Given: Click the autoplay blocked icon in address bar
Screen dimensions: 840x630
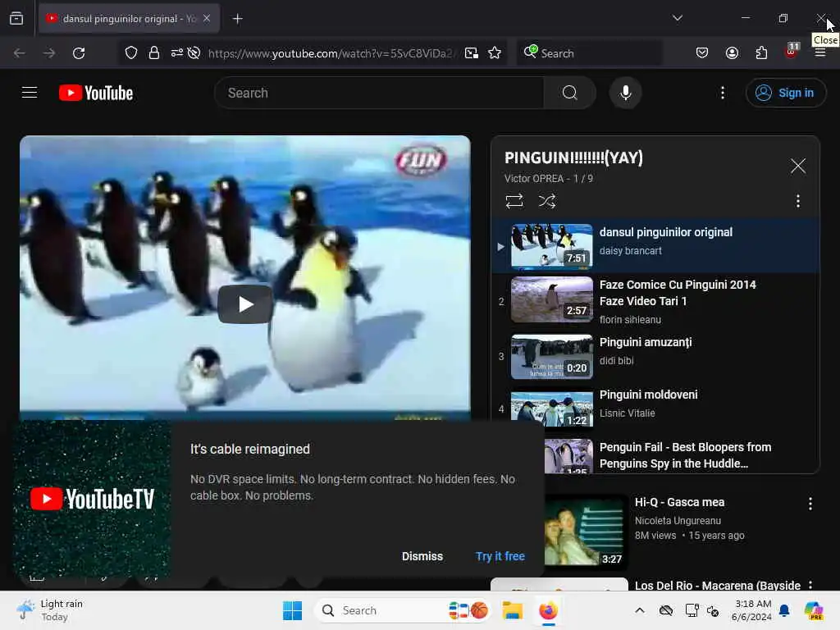Looking at the screenshot, I should [194, 53].
